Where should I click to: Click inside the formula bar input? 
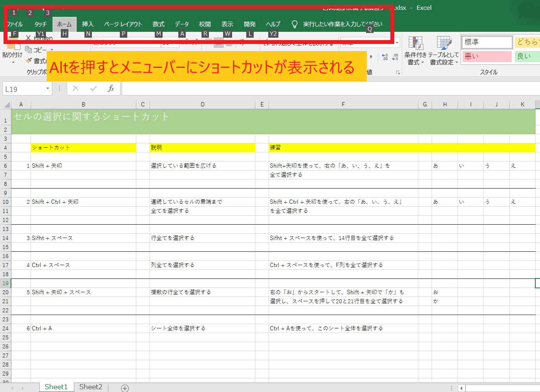coord(331,89)
